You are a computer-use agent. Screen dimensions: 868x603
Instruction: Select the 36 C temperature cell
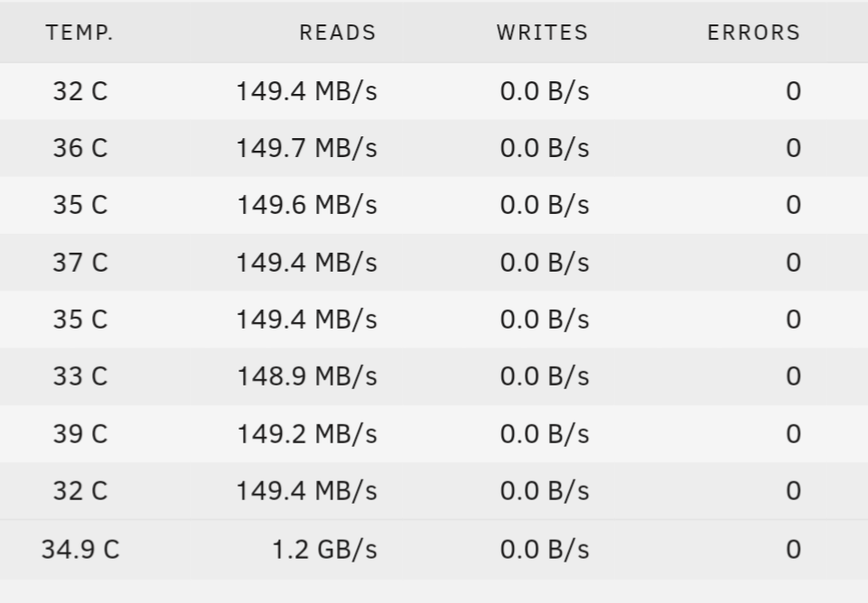coord(80,148)
